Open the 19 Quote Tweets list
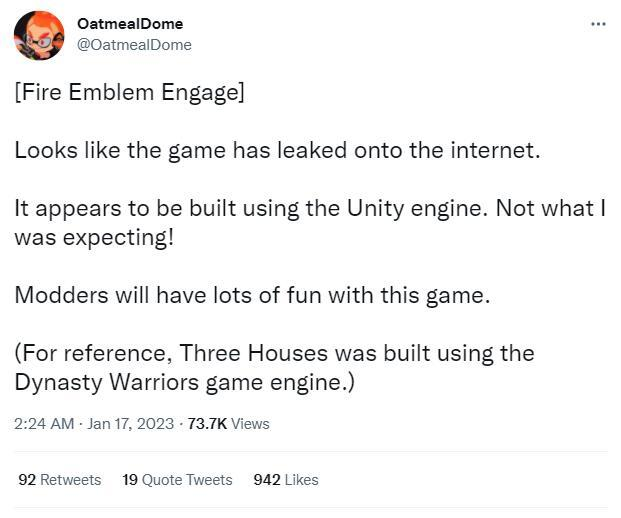This screenshot has height=518, width=621. (x=177, y=480)
